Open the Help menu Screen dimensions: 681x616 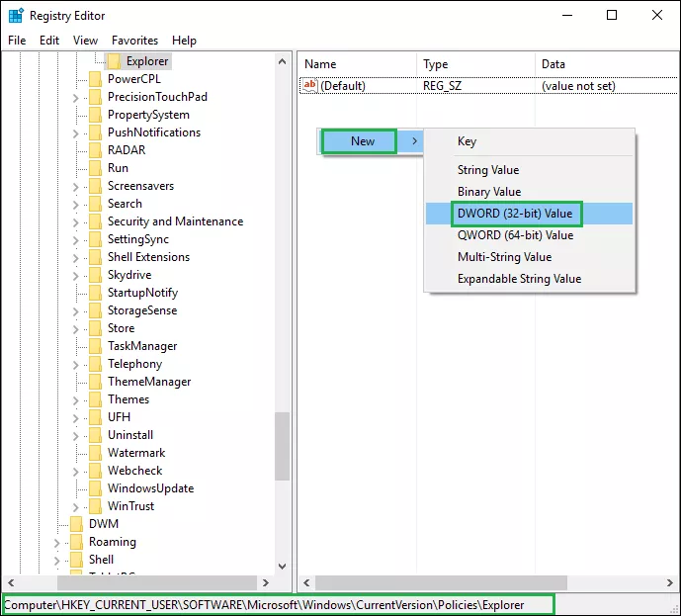(184, 41)
